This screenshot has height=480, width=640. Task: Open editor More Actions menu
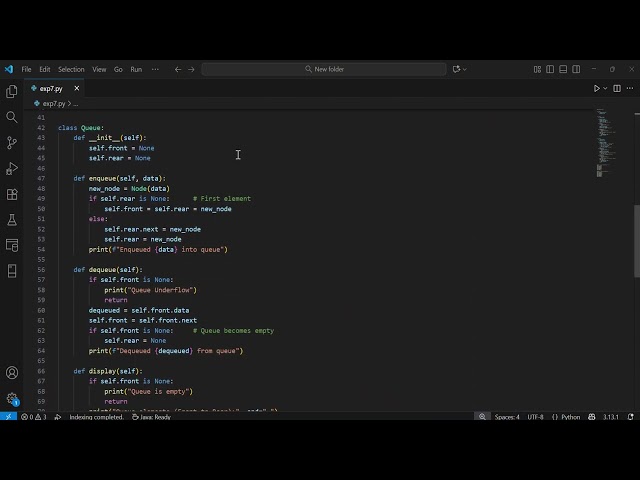coord(630,88)
